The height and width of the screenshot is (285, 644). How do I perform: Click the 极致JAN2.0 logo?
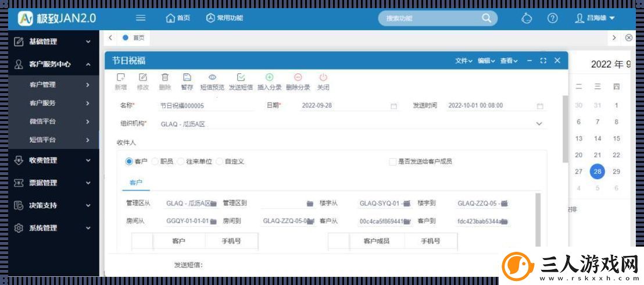click(x=57, y=18)
